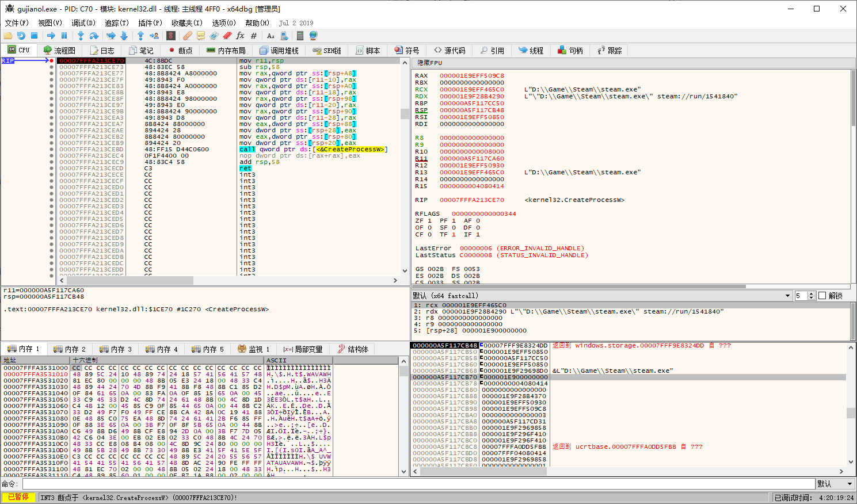
Task: Click the 地址 column header in dump
Action: (x=36, y=360)
